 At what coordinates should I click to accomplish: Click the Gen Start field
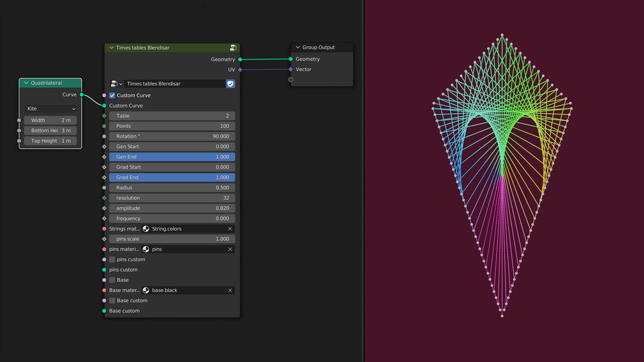pyautogui.click(x=172, y=147)
